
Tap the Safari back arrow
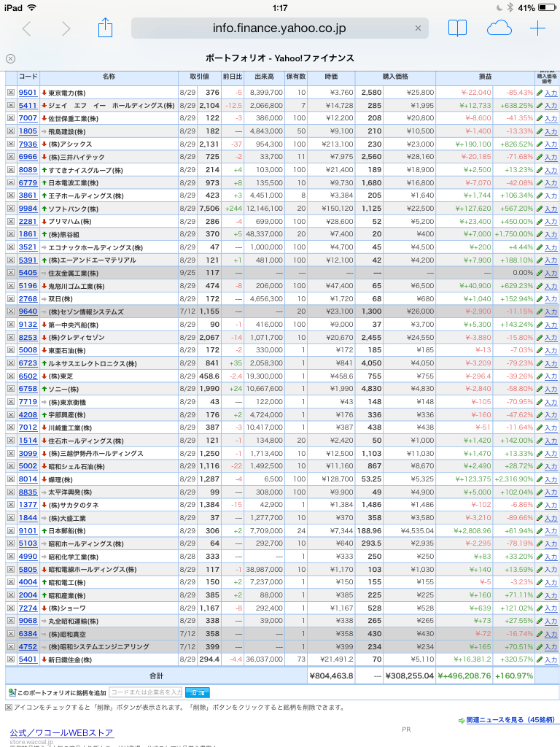pyautogui.click(x=27, y=28)
